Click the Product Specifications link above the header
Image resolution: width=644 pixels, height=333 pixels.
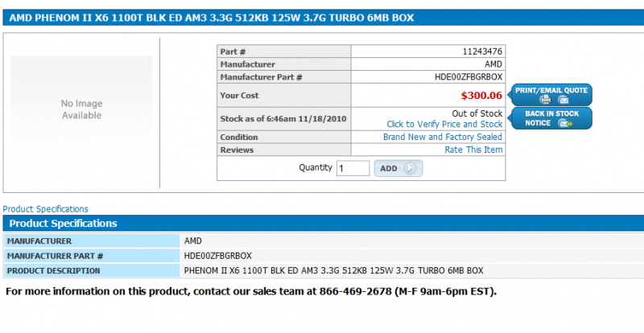pyautogui.click(x=45, y=209)
